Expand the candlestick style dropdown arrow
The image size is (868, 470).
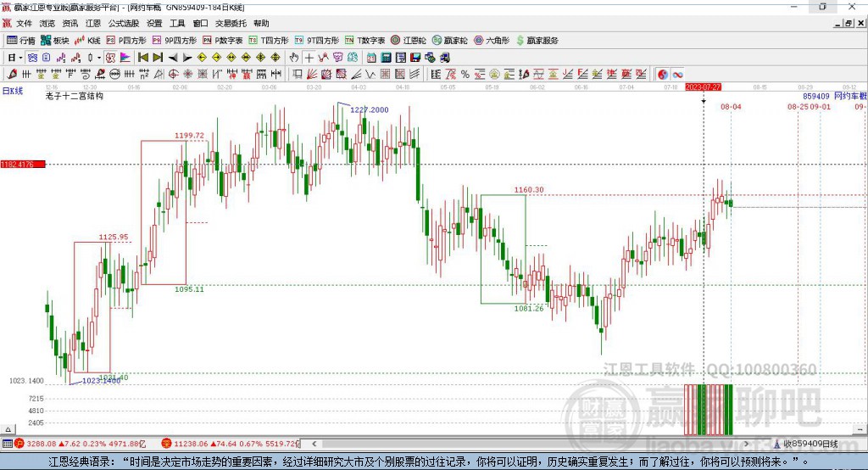99,58
